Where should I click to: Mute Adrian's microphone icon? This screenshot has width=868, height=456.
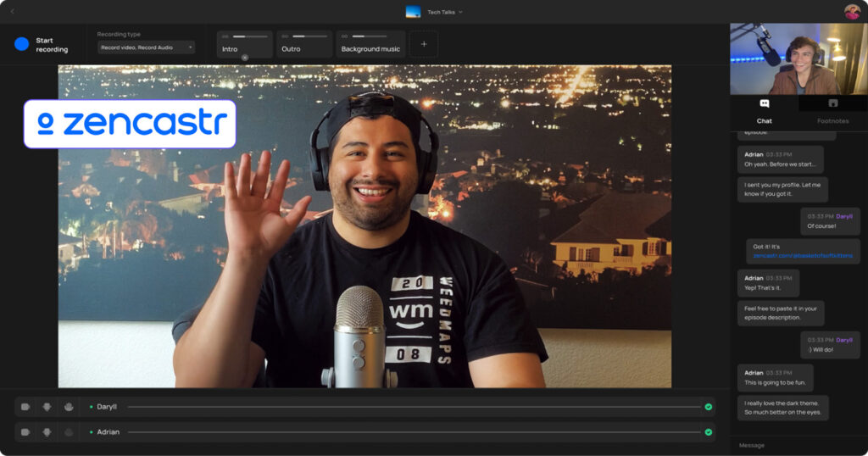[x=47, y=432]
